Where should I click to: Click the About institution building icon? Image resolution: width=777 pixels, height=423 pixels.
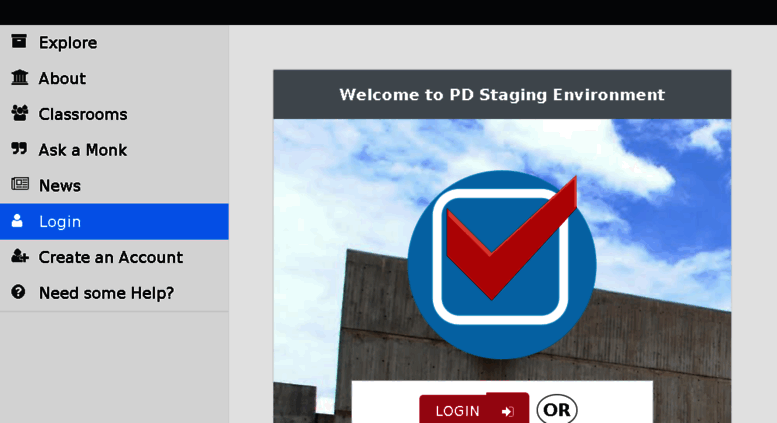[x=19, y=77]
